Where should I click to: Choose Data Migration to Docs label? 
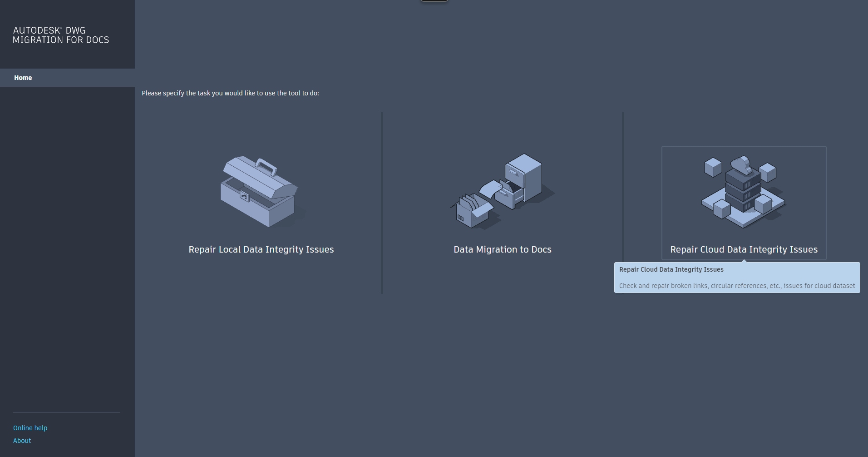point(503,249)
